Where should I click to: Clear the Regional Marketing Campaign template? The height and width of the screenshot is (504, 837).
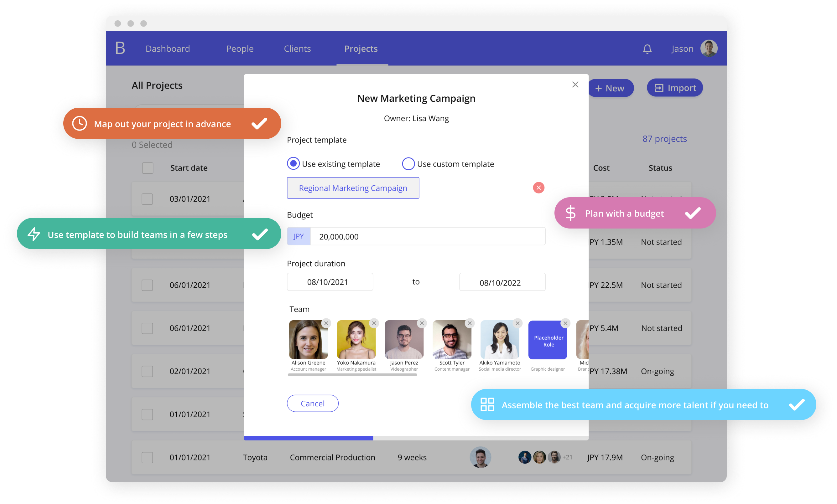click(538, 188)
